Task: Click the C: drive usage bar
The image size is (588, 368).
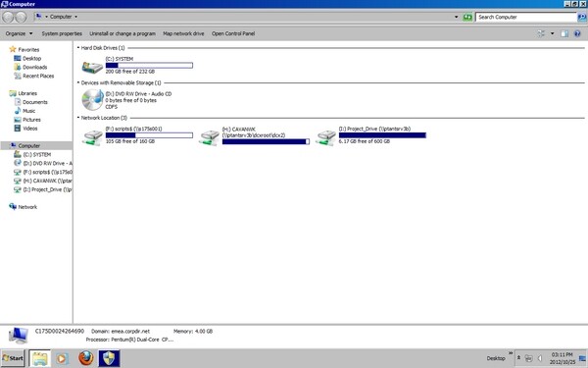Action: point(149,66)
